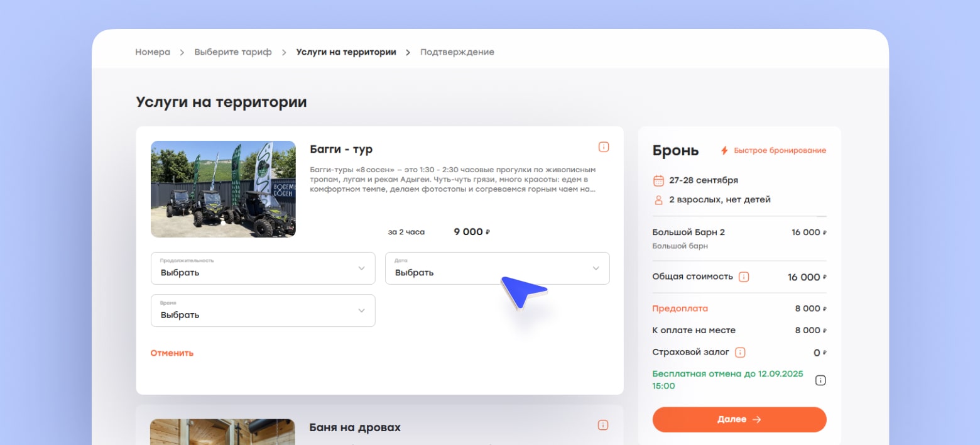This screenshot has width=980, height=445.
Task: Go to Выберите тариф breadcrumb step
Action: click(x=233, y=52)
